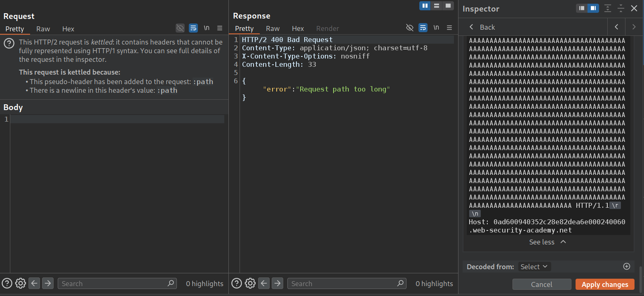The height and width of the screenshot is (296, 644).
Task: Click add icon next to Decoded from
Action: tap(627, 266)
